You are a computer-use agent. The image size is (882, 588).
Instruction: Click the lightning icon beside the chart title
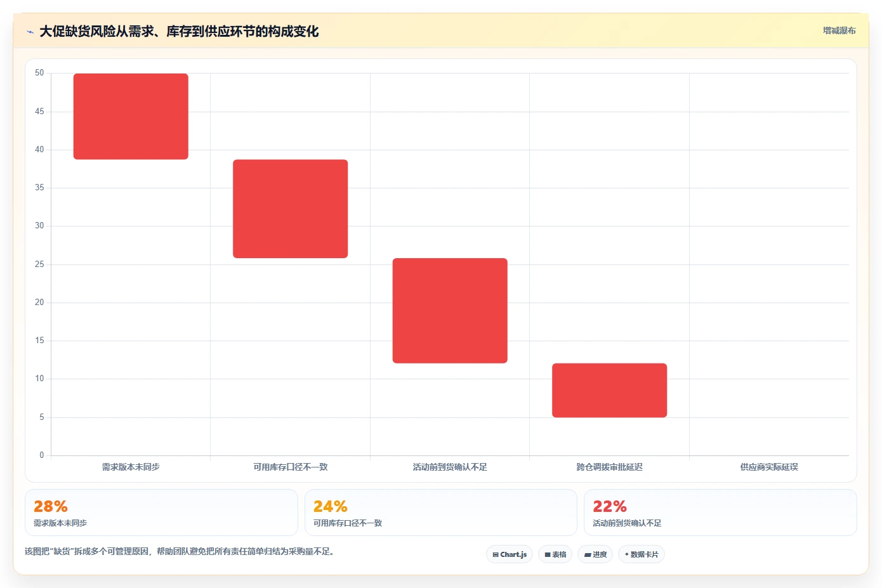tap(30, 32)
